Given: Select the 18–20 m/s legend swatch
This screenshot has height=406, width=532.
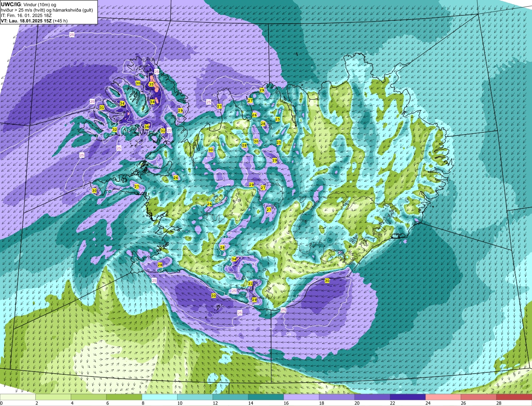Looking at the screenshot, I should (337, 397).
